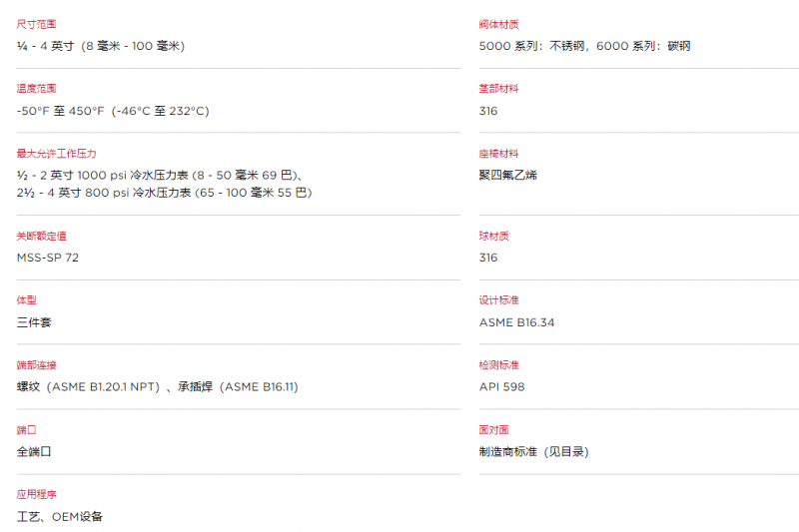Click the 全端口 port value
Viewport: 799px width, 532px height.
[34, 451]
